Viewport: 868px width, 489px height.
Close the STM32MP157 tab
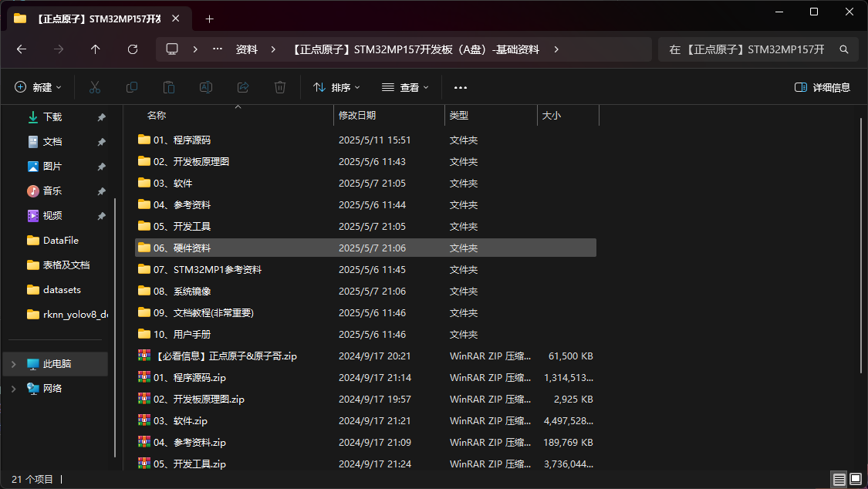175,19
